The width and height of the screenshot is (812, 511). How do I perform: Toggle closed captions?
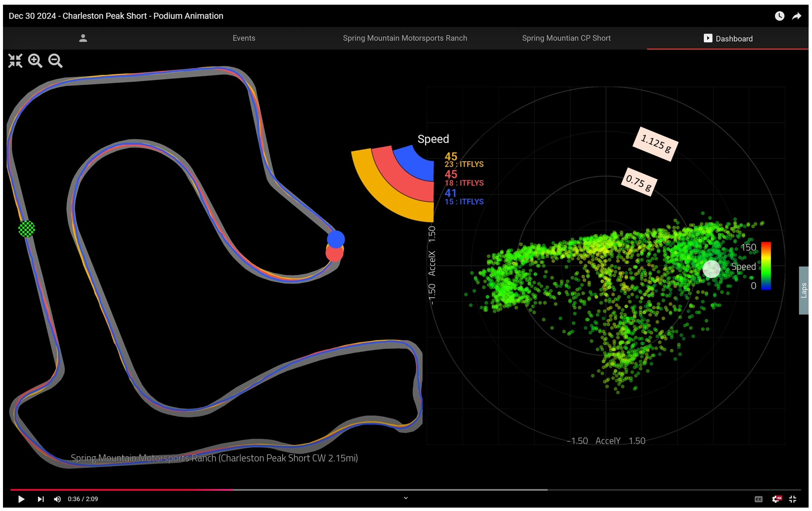pyautogui.click(x=758, y=499)
